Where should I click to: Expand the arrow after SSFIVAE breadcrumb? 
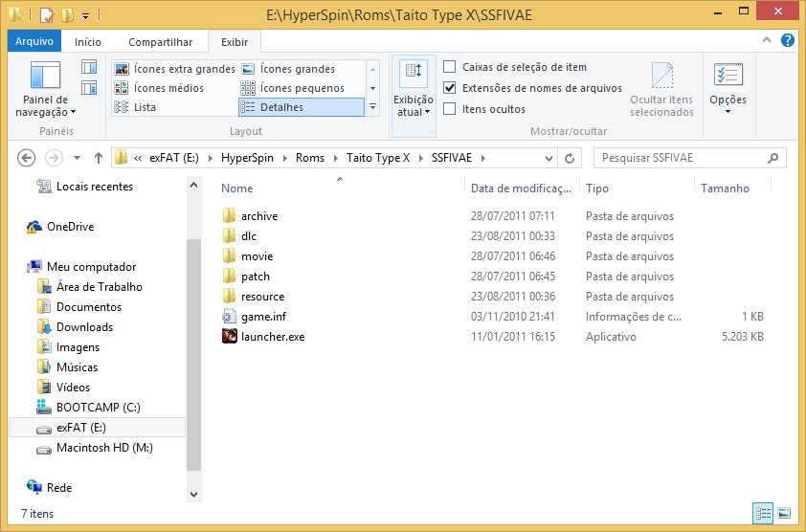(483, 158)
